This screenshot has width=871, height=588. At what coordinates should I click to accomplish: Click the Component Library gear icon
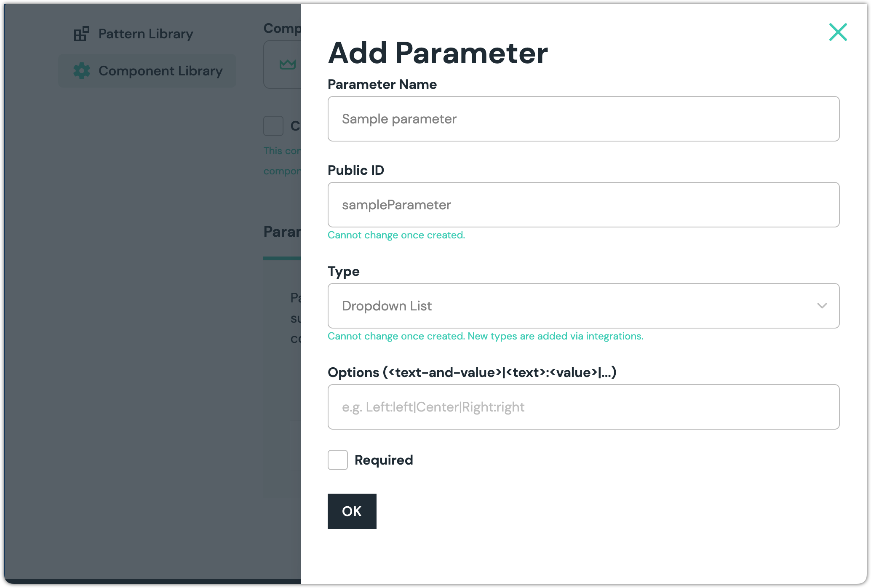click(82, 71)
